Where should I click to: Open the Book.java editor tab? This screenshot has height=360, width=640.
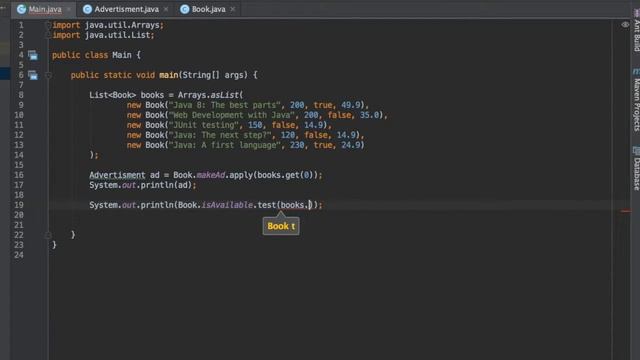point(209,9)
